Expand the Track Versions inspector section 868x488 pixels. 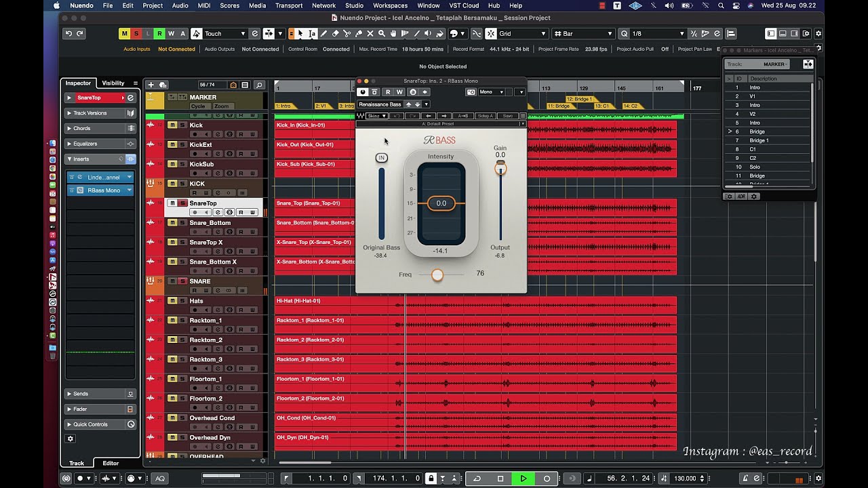(x=100, y=113)
